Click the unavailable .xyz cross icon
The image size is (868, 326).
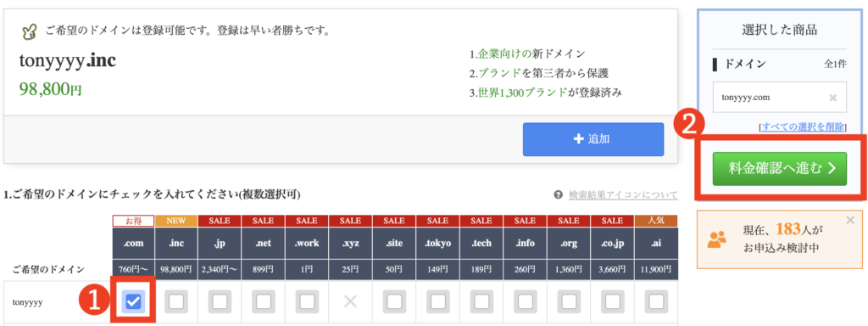click(x=350, y=301)
